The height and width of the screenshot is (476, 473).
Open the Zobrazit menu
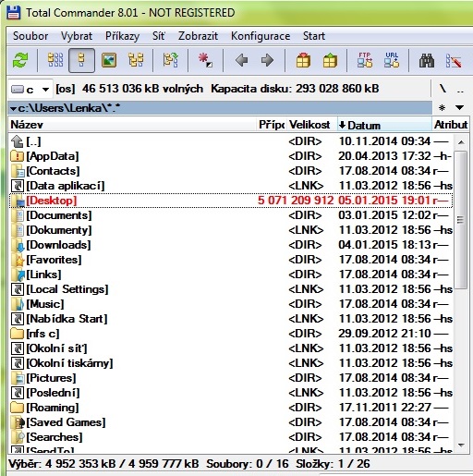coord(198,36)
